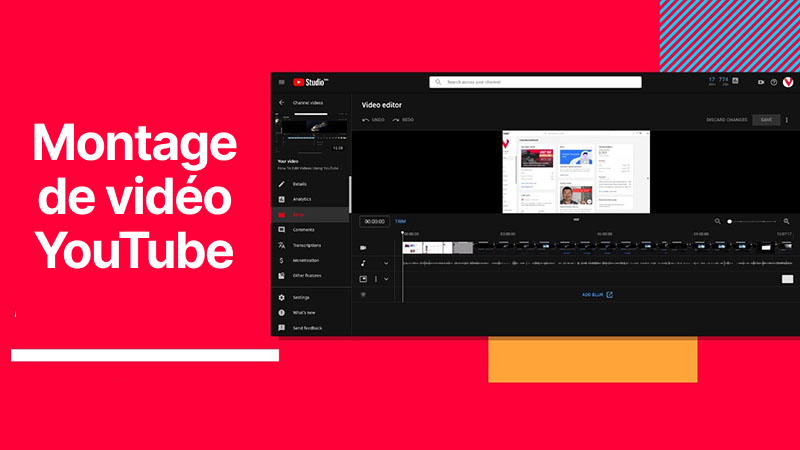This screenshot has width=800, height=450.
Task: Open the hamburger menu in YouTube Studio
Action: click(x=282, y=82)
